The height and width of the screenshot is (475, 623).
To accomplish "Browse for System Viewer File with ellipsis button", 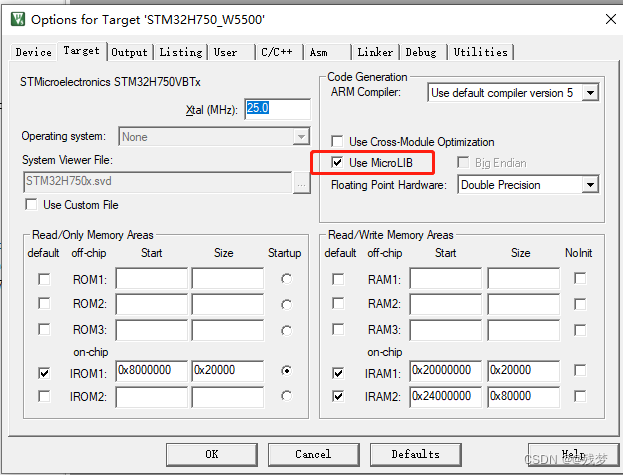I will click(x=302, y=183).
